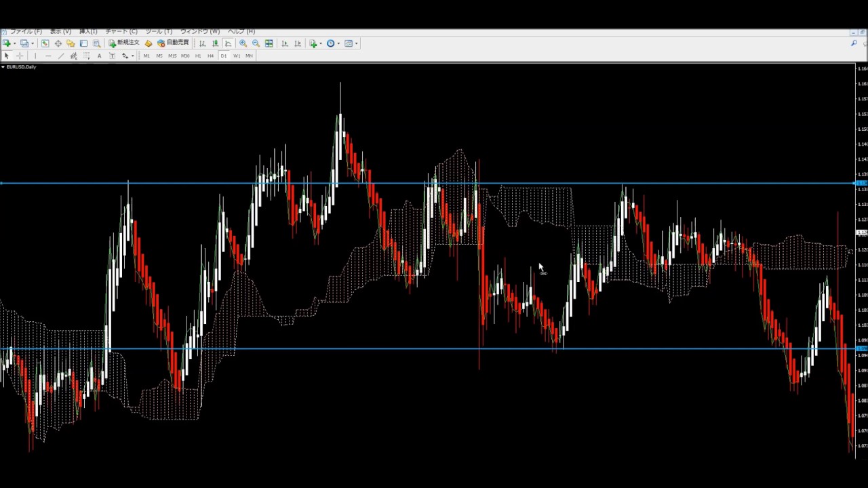Open the チャート (Chart) menu
The width and height of the screenshot is (868, 488).
[121, 31]
